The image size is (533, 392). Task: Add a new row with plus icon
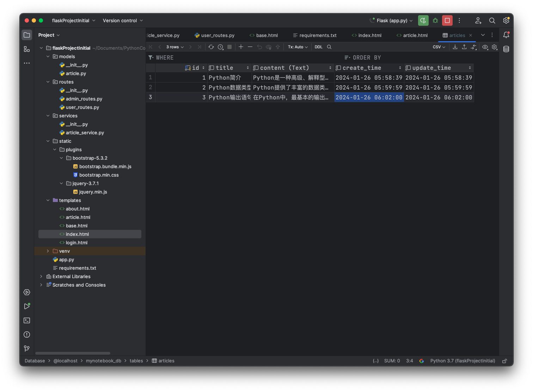(x=241, y=47)
